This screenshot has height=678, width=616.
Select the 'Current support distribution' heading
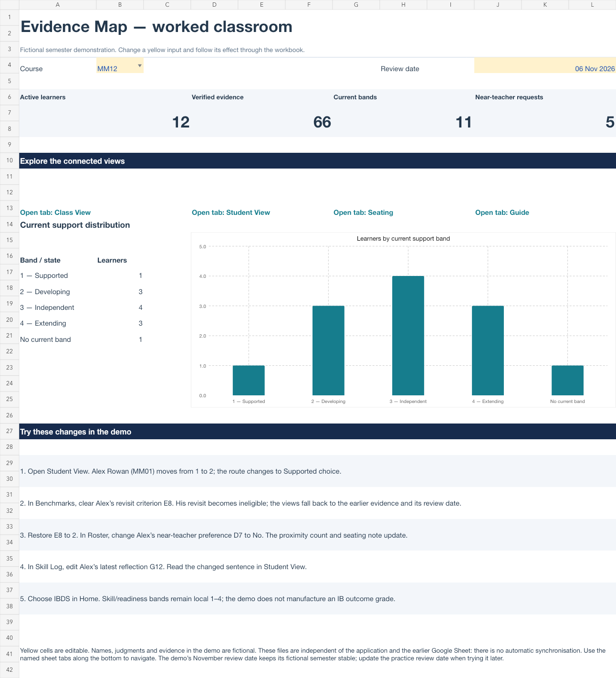[x=75, y=225]
